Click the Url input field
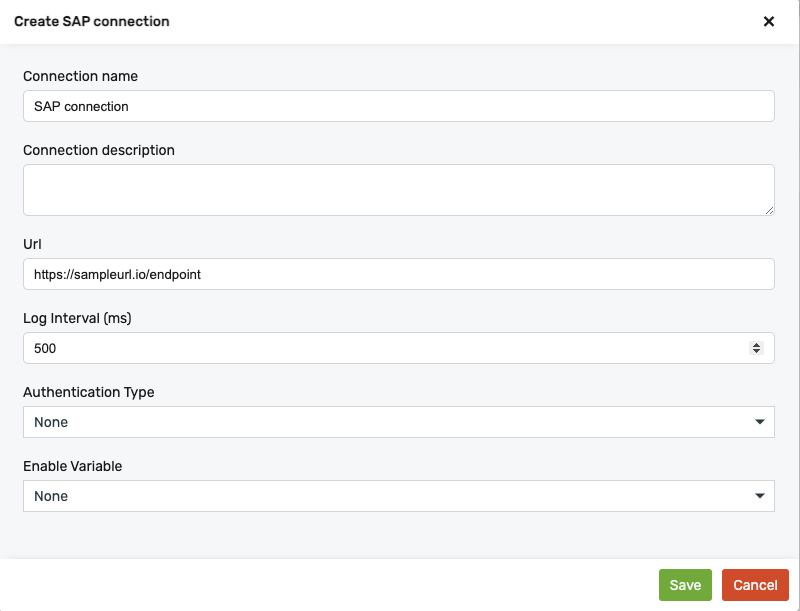 pyautogui.click(x=398, y=274)
